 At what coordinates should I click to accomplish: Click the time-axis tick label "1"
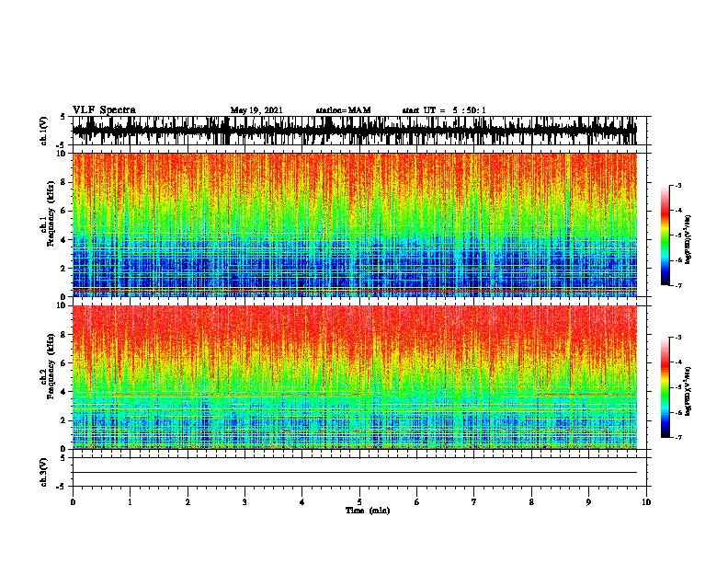pos(130,502)
